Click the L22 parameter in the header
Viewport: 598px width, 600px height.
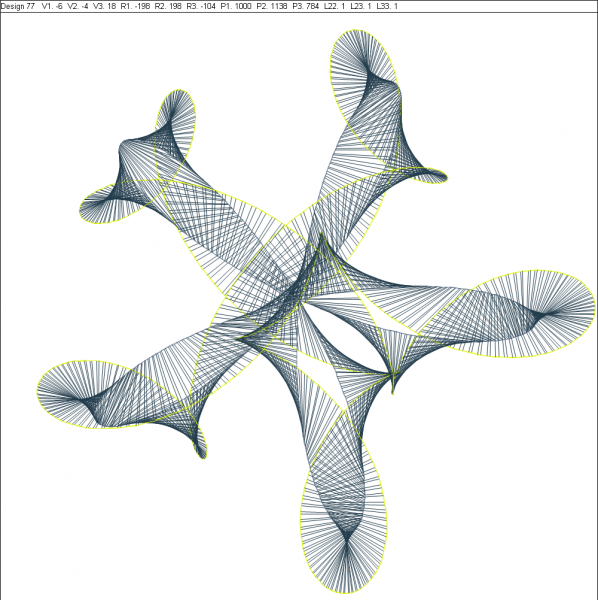(x=334, y=7)
